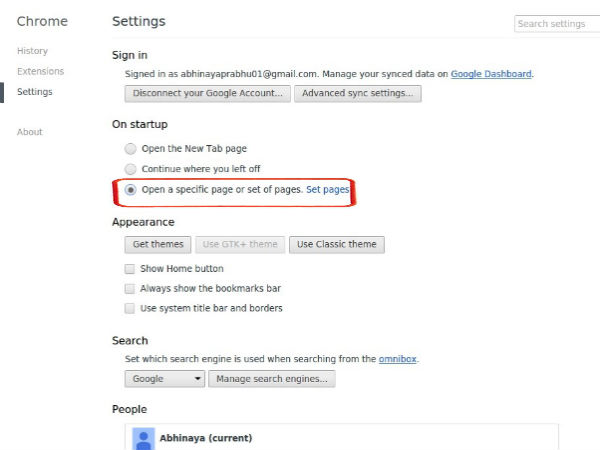This screenshot has height=450, width=600.
Task: Expand the Google search engine dropdown
Action: pyautogui.click(x=165, y=379)
